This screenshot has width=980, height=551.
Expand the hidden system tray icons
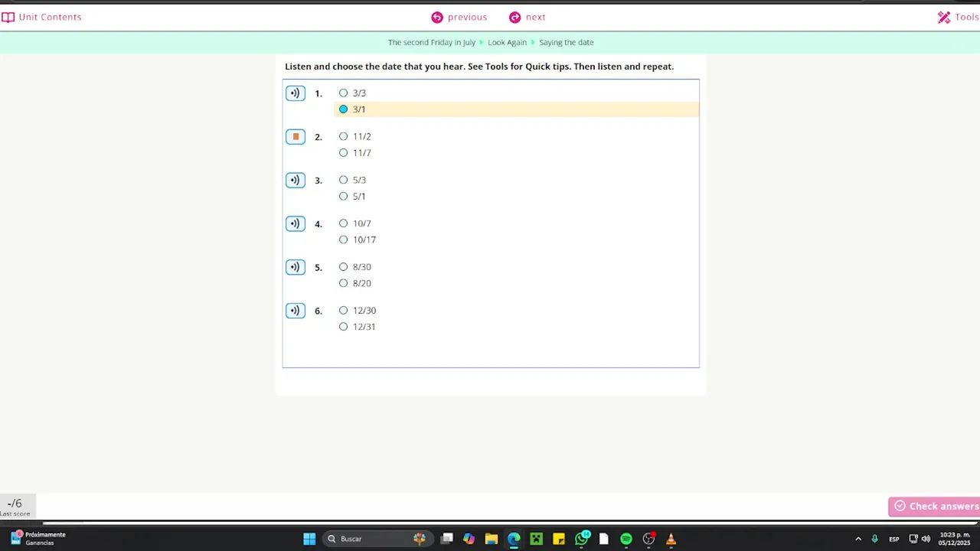click(x=858, y=539)
